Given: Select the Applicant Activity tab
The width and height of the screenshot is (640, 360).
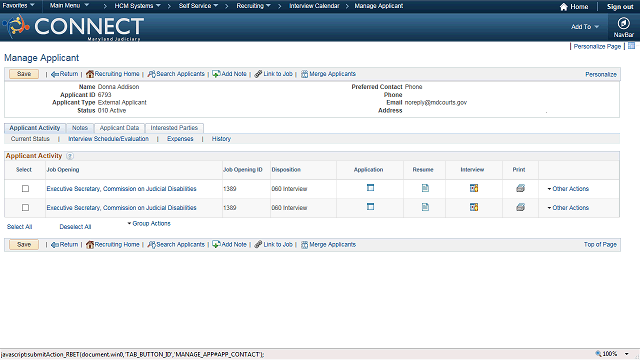Looking at the screenshot, I should (35, 128).
